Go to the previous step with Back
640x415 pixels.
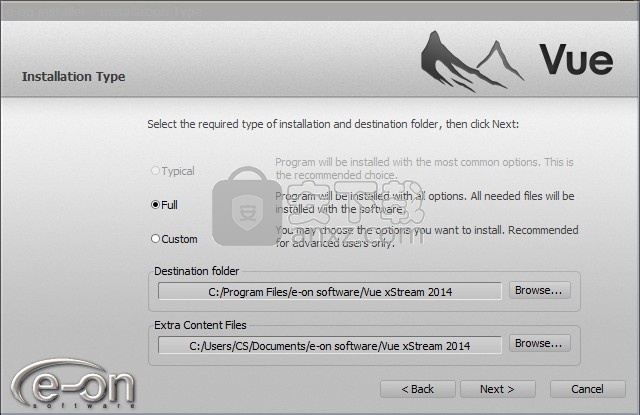click(x=418, y=389)
